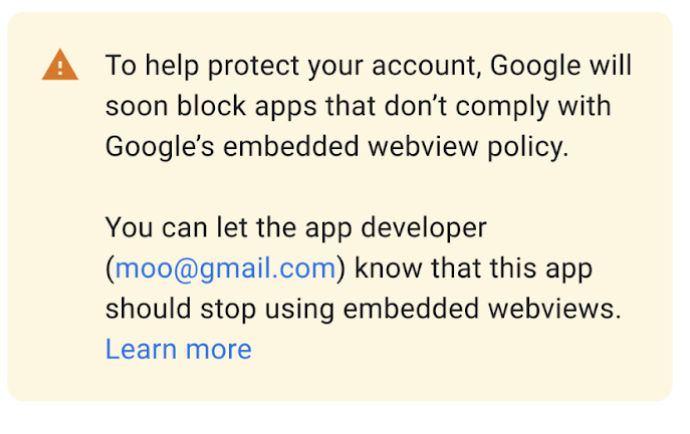Click the word 'don't' in the warning
Screen dimensions: 690x434
coord(415,106)
